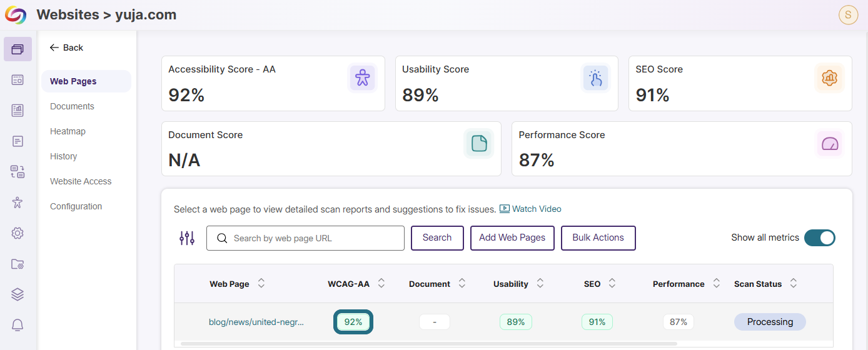
Task: Open the notifications bell icon
Action: 18,325
